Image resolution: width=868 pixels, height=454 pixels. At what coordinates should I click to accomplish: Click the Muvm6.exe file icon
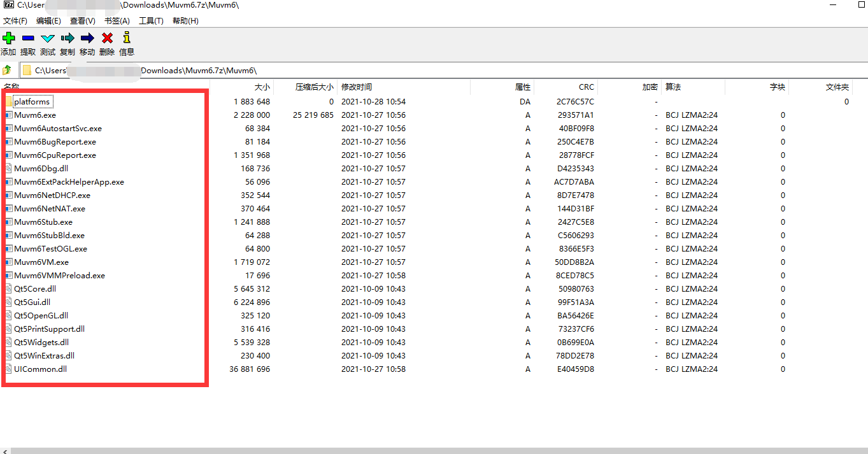coord(9,115)
